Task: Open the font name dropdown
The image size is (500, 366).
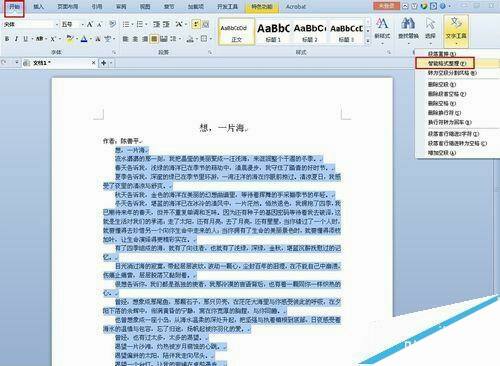Action: [56, 24]
